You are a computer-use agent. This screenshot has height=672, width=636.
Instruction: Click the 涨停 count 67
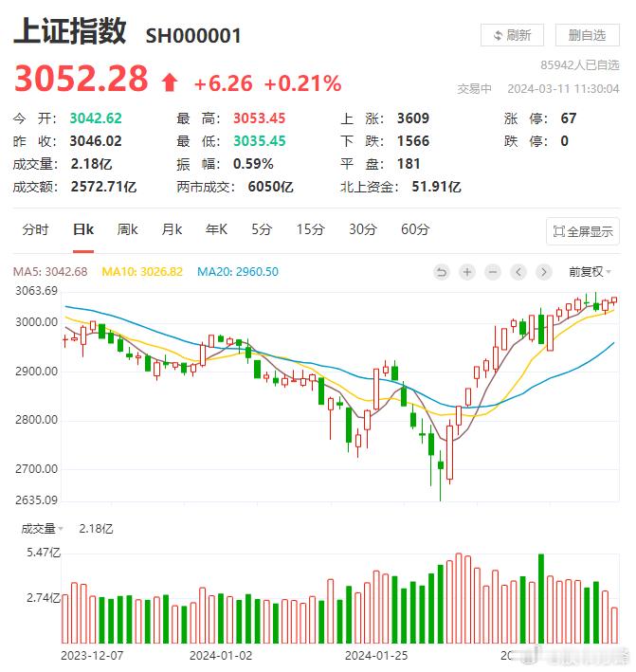(x=569, y=118)
